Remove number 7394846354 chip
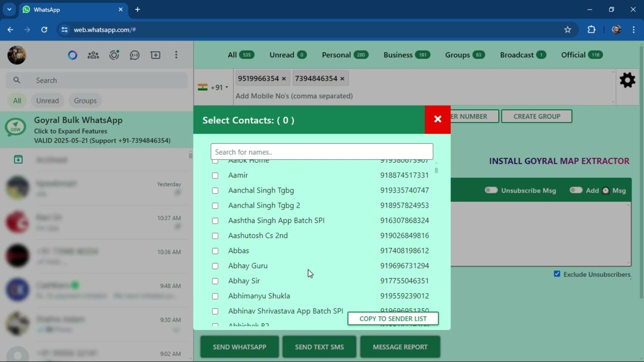644x362 pixels. (x=342, y=78)
